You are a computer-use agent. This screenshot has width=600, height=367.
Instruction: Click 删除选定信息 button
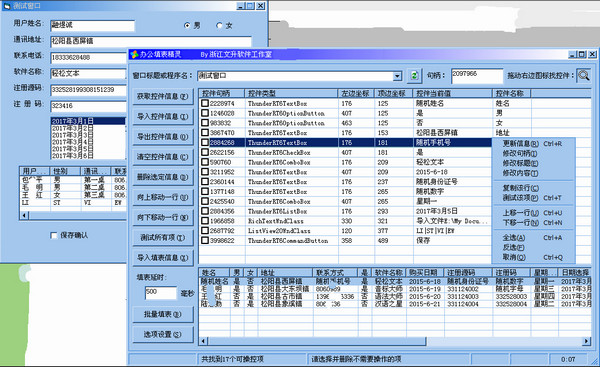tap(163, 177)
